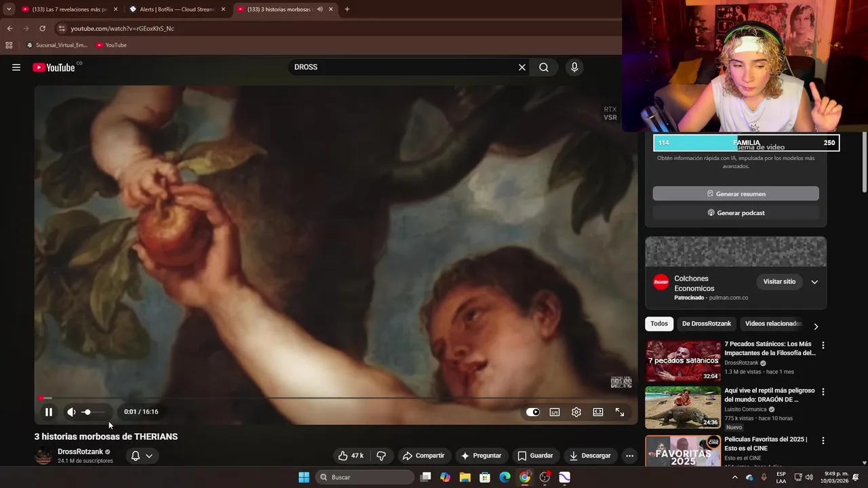This screenshot has height=488, width=868.
Task: Pause the video playback
Action: [49, 412]
